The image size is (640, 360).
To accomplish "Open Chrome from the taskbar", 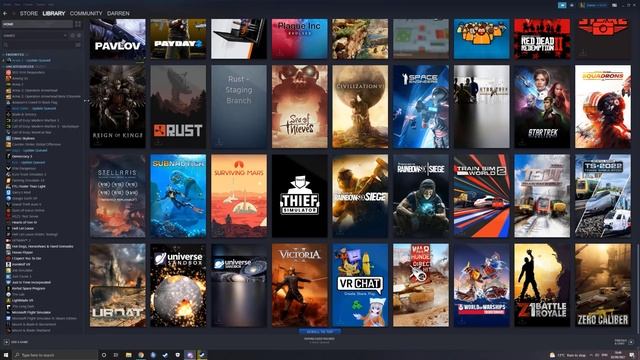I will click(141, 355).
